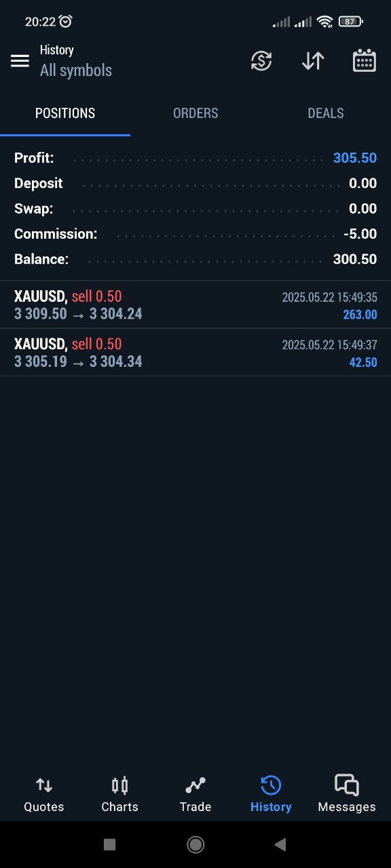Go to Quotes in bottom navigation
Screen dimensions: 391x868
[44, 795]
